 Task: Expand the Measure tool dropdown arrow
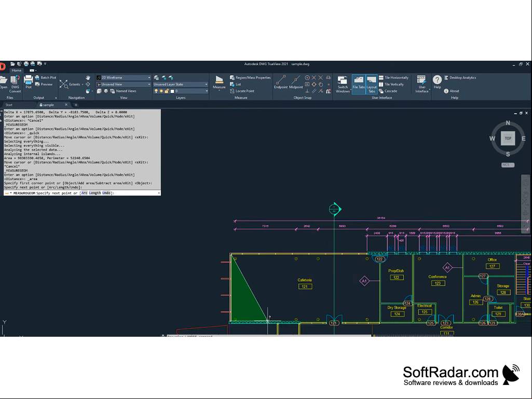click(x=219, y=91)
